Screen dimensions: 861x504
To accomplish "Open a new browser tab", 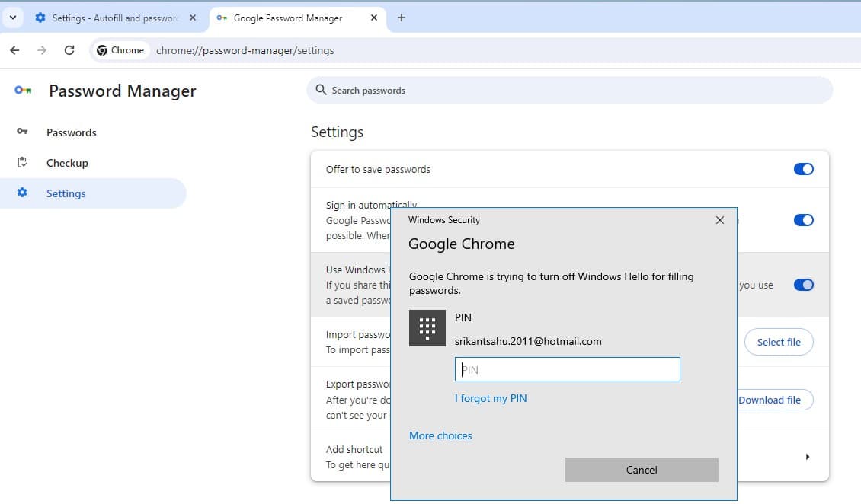I will tap(402, 18).
